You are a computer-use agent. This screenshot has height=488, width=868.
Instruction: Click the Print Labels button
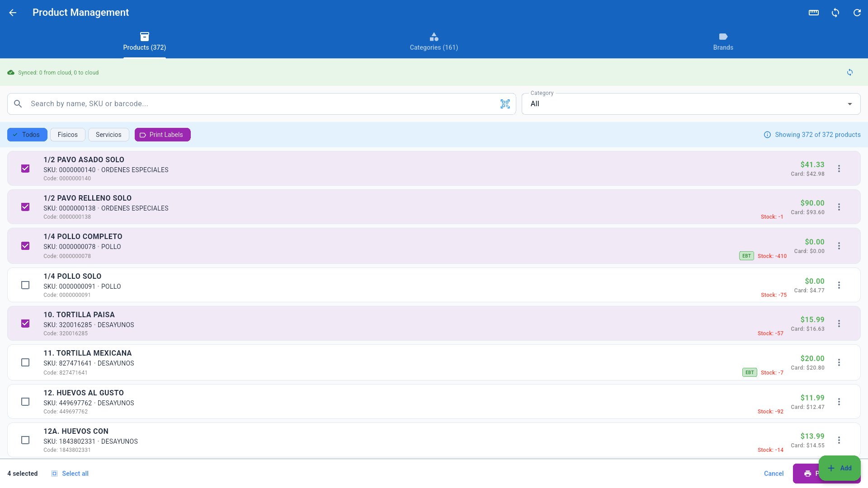(162, 135)
